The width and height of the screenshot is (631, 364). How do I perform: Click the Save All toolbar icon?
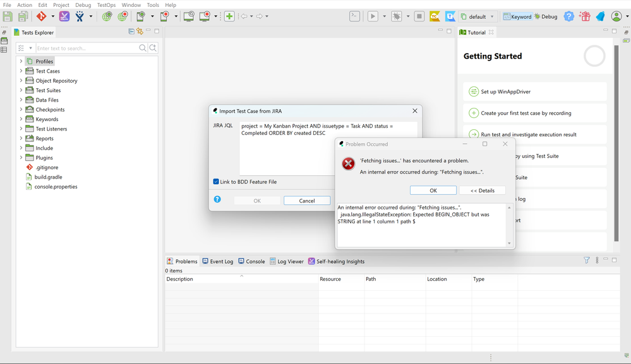click(x=23, y=16)
